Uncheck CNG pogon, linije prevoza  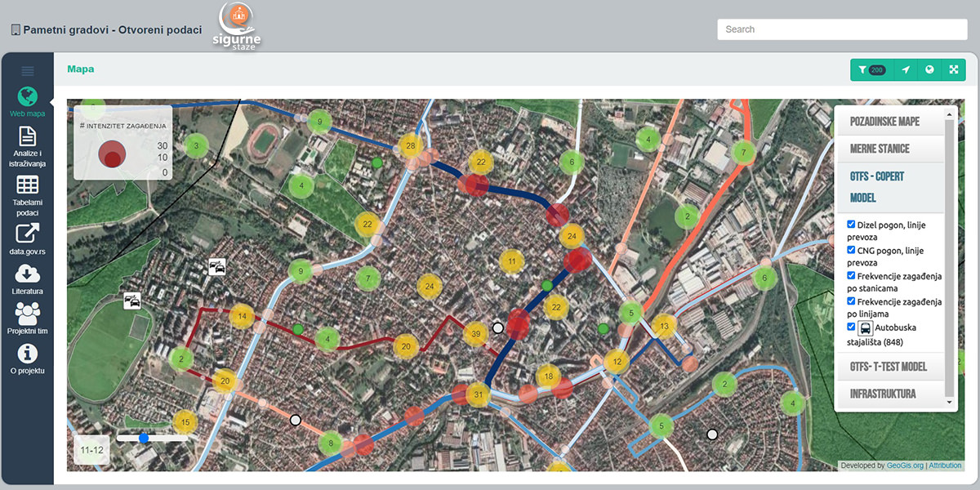tap(852, 250)
